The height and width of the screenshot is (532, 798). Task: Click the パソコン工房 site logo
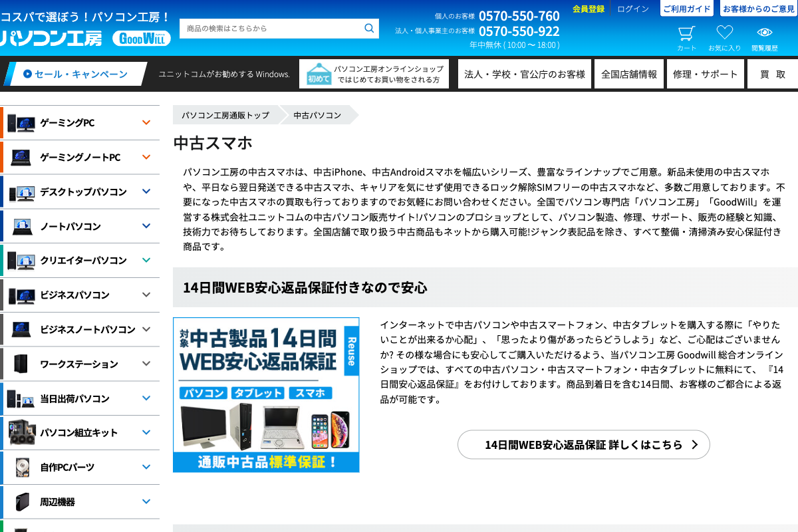(x=52, y=39)
